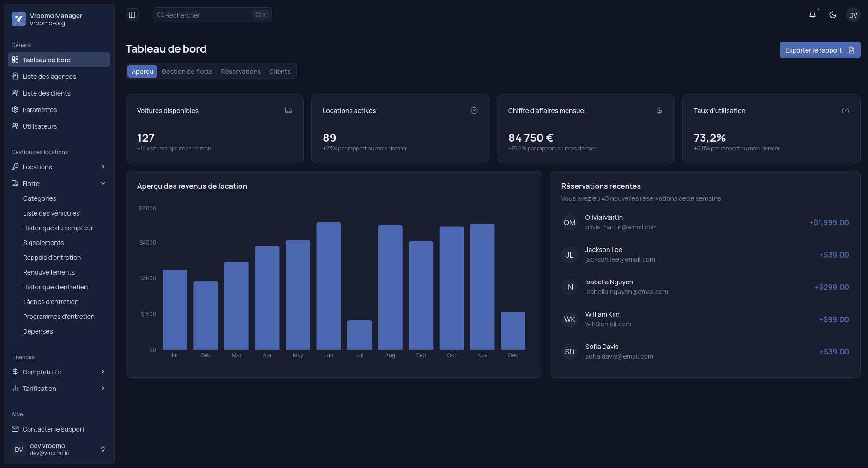Screen dimensions: 868x468
Task: Select the Utilisateurs icon in the sidebar
Action: [x=15, y=126]
